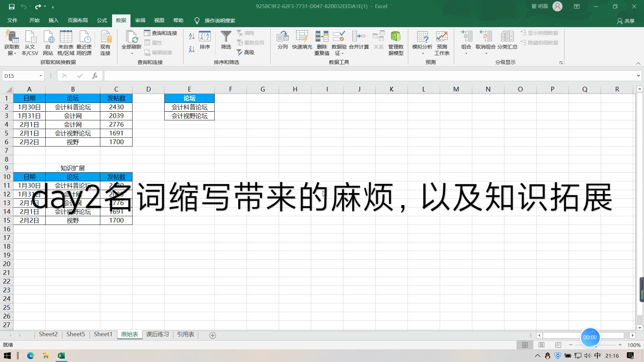Screen dimensions: 644x362
Task: Run Flash Fill (快速填充)
Action: 302,40
